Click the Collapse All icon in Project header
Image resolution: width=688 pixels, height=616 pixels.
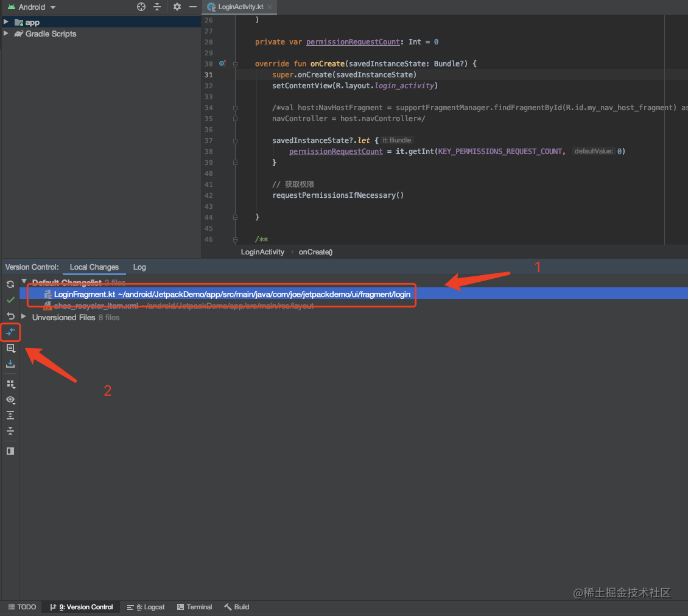point(157,7)
